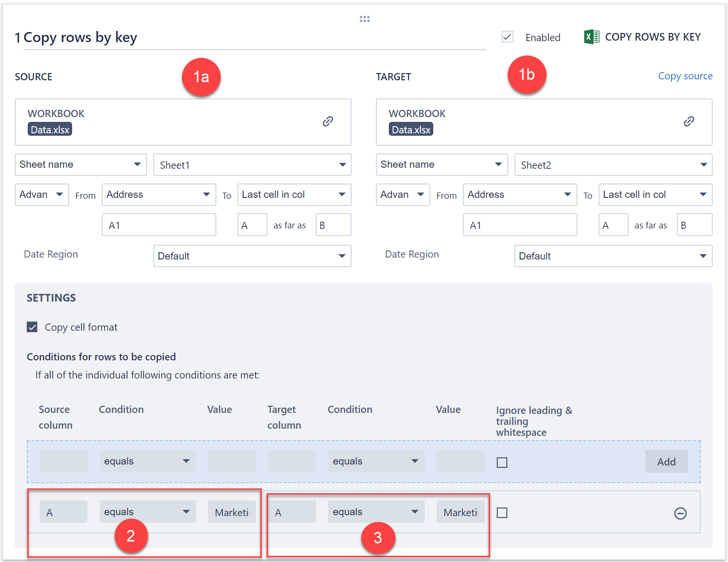Click the Add condition button
Screen dimensions: 728x562
(666, 462)
